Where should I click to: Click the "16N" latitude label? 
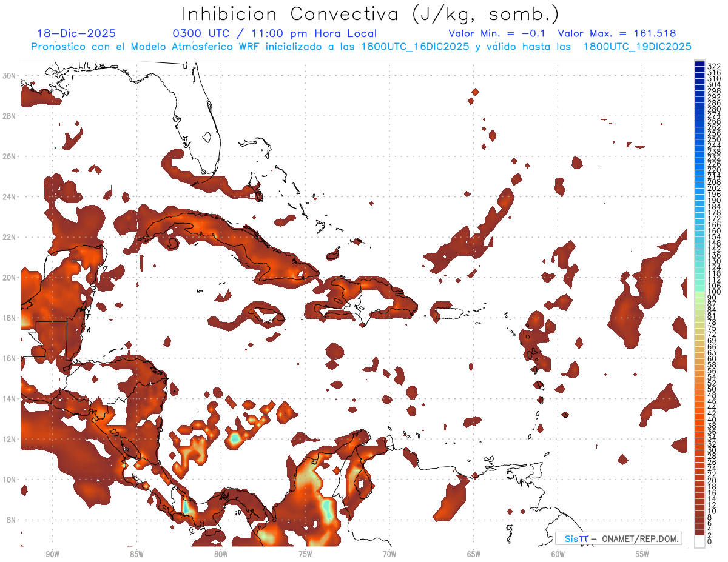[x=10, y=358]
